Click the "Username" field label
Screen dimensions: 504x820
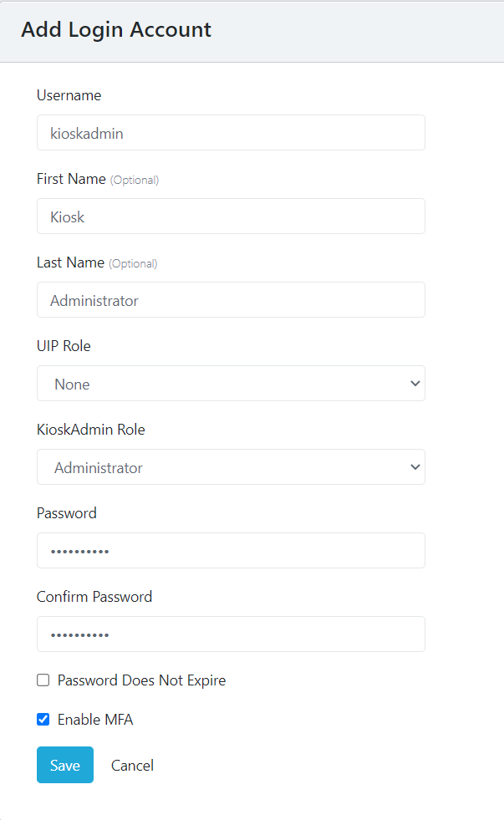(x=69, y=95)
